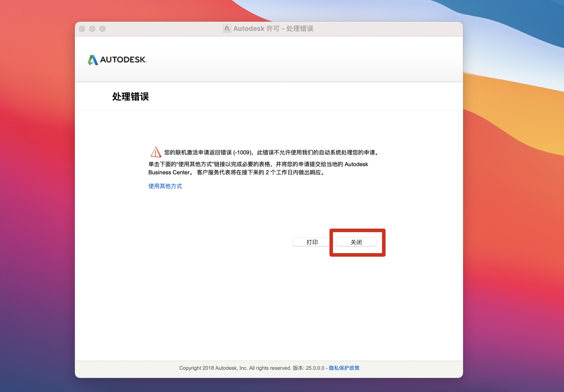
Task: Open the 隐私保护政策 link in the footer
Action: click(344, 368)
